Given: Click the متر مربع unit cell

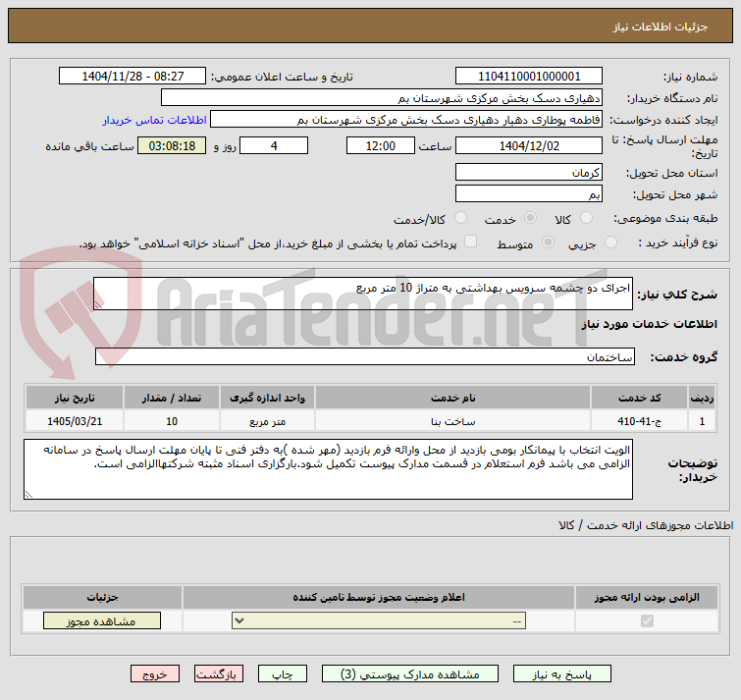Looking at the screenshot, I should [x=268, y=421].
